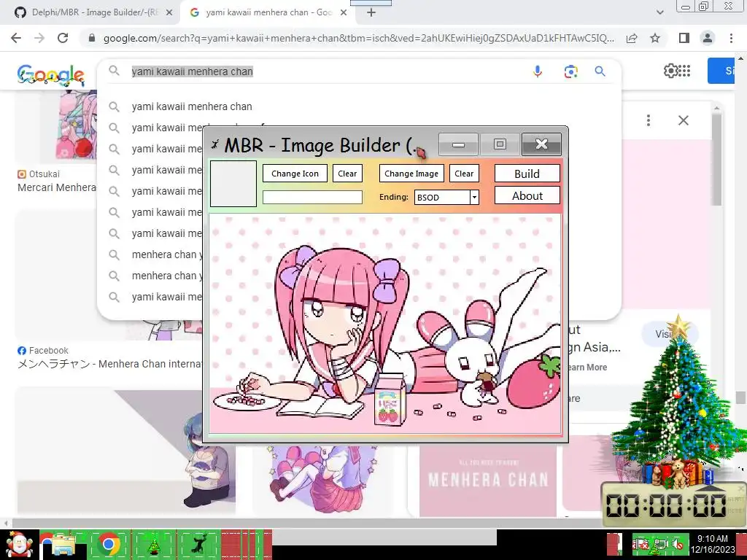Open the Chrome profile avatar
Viewport: 747px width, 560px height.
[708, 38]
